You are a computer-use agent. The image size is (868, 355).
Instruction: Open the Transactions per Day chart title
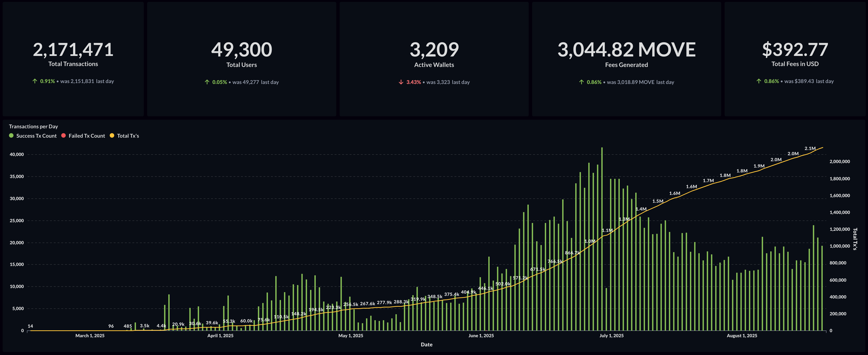click(33, 126)
